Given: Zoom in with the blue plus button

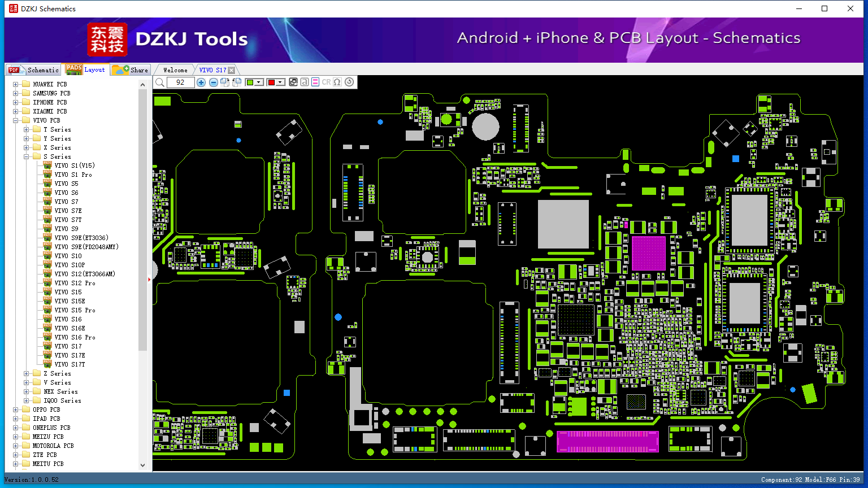Looking at the screenshot, I should click(x=201, y=82).
